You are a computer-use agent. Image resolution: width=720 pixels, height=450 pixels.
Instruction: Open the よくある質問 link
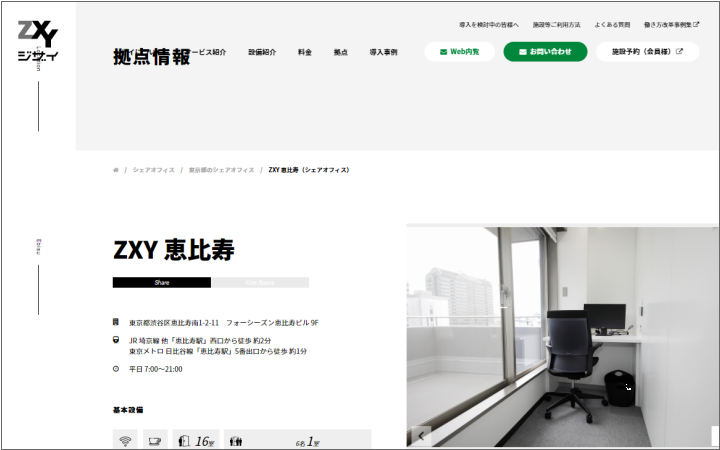coord(612,25)
